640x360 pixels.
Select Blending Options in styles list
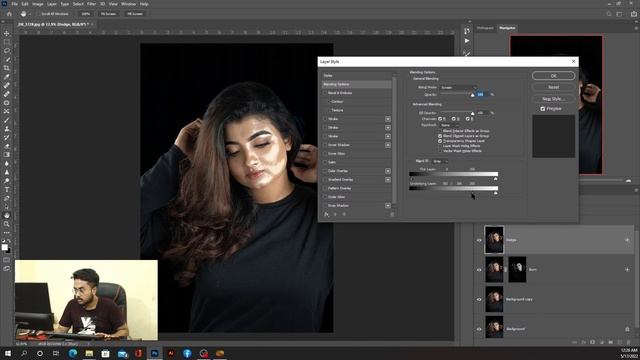tap(357, 84)
